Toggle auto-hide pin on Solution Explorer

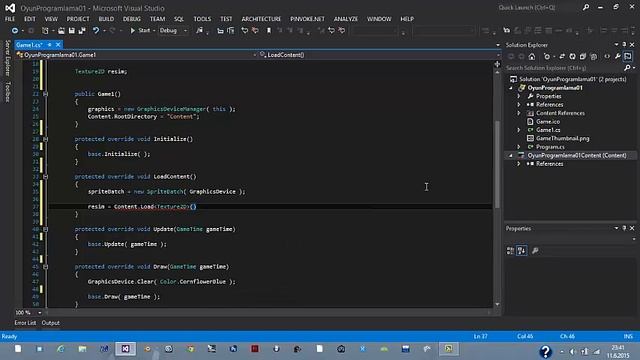(x=624, y=45)
